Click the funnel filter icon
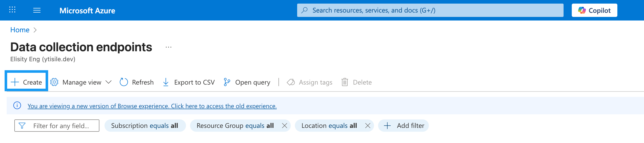This screenshot has height=143, width=644. click(22, 126)
